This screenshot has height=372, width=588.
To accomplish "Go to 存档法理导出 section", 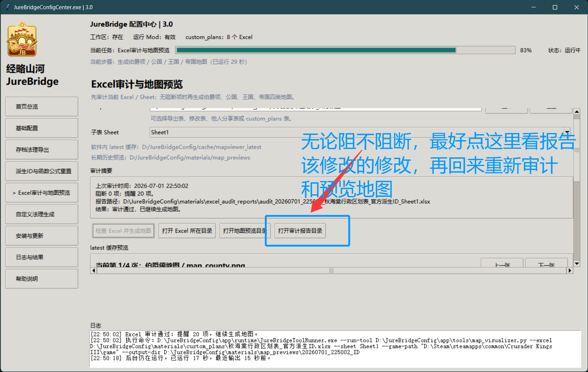I will click(x=42, y=150).
